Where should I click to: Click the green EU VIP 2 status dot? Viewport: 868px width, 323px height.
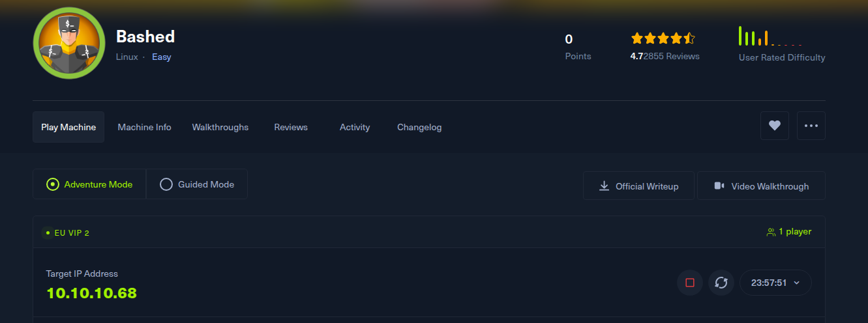point(48,232)
